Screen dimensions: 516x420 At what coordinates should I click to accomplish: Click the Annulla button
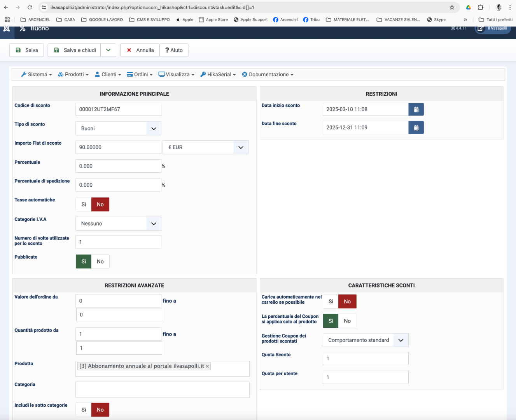(140, 50)
